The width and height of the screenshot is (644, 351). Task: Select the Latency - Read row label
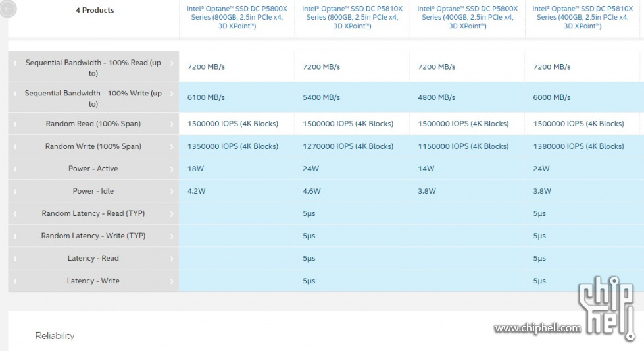(x=93, y=258)
